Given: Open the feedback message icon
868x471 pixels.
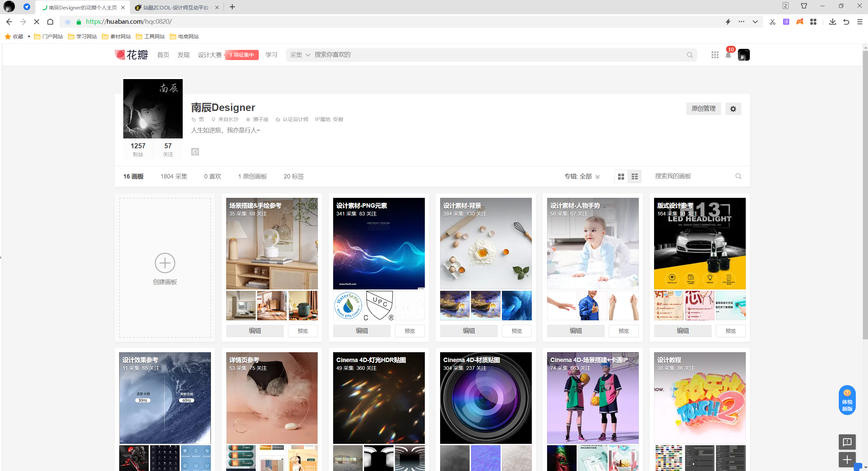Looking at the screenshot, I should [847, 442].
